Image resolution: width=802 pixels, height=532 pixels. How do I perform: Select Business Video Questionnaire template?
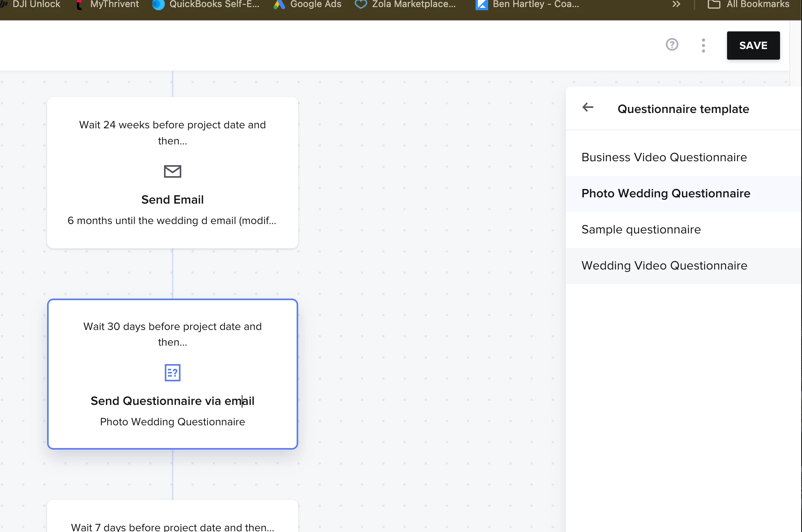(x=664, y=157)
